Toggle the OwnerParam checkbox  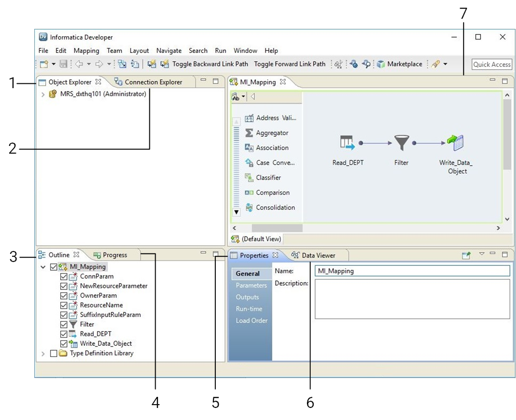click(x=64, y=296)
